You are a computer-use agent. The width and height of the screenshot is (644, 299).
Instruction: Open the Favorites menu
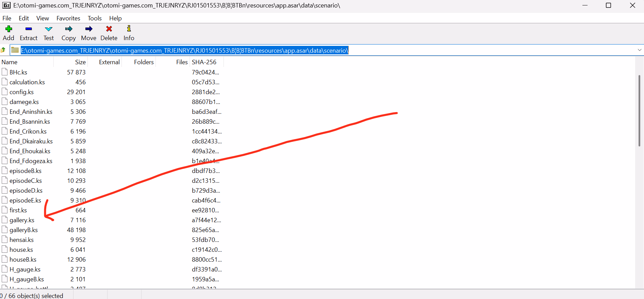[x=68, y=18]
